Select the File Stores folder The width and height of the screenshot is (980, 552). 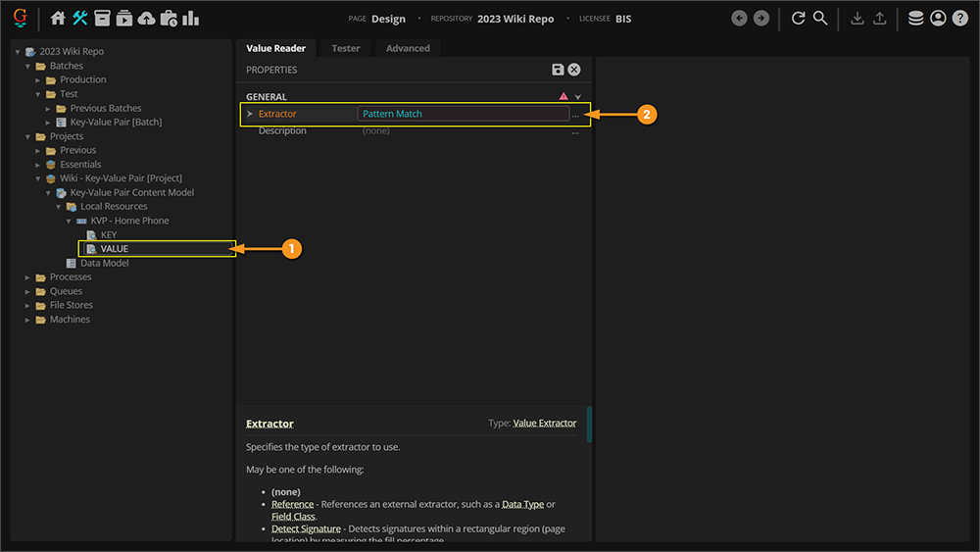click(x=72, y=305)
